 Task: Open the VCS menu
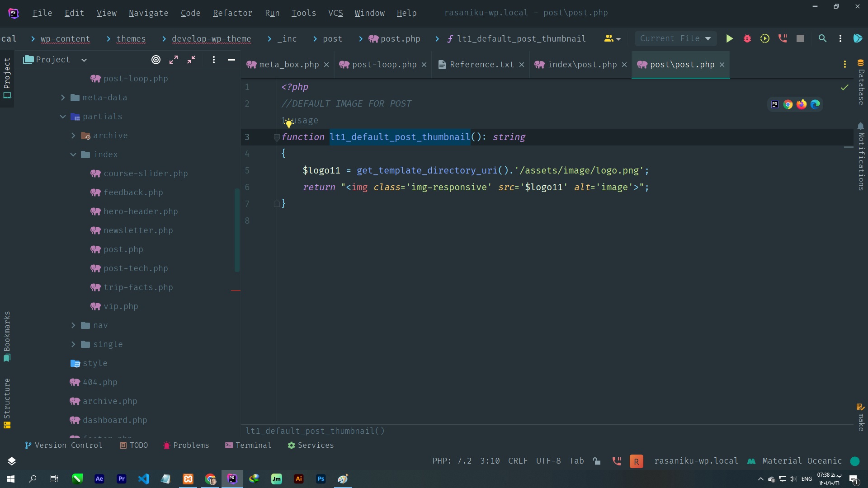click(x=335, y=13)
